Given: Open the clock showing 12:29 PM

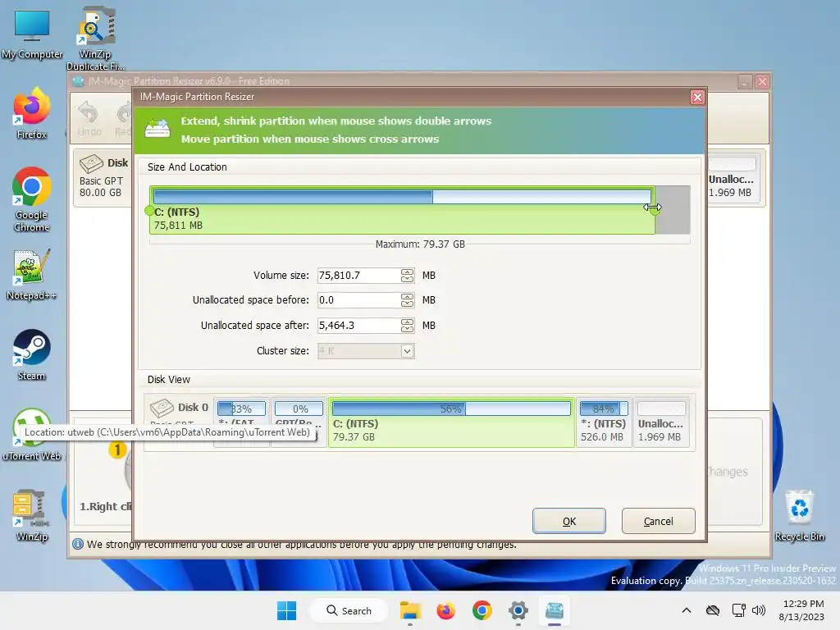Looking at the screenshot, I should point(802,610).
